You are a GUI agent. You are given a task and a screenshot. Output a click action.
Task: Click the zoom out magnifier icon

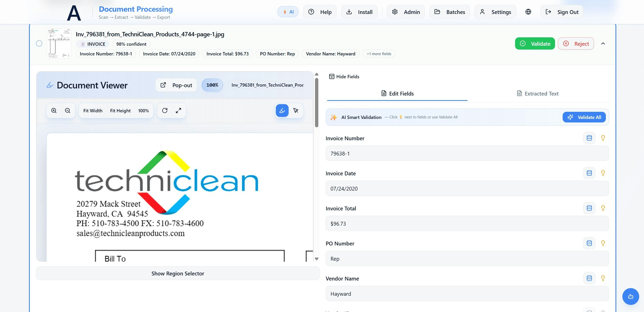tap(68, 111)
